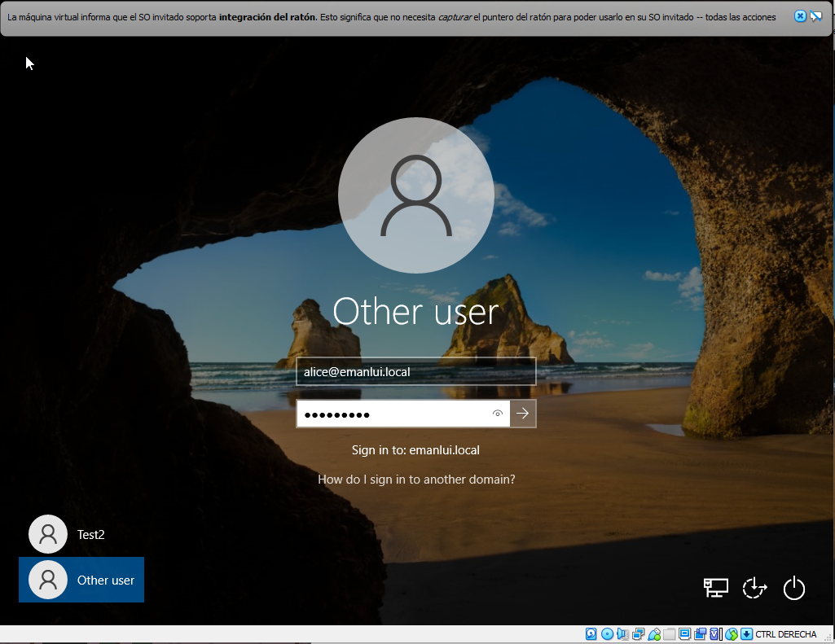Open the optical disc status icon
The image size is (835, 644).
pos(607,634)
